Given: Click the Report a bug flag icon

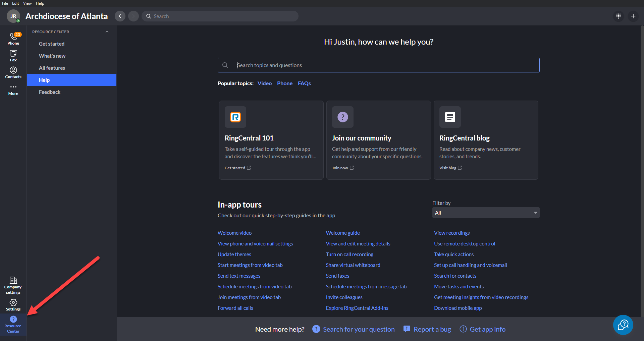Looking at the screenshot, I should pos(407,329).
